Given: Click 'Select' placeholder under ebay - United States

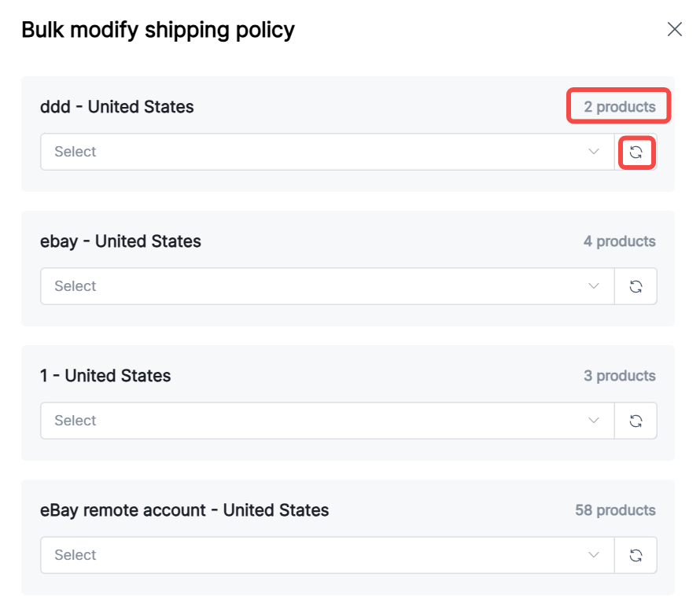Looking at the screenshot, I should 76,286.
